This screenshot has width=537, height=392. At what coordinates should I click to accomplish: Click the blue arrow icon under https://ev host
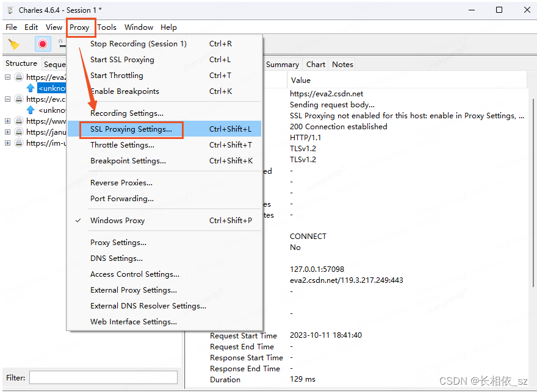point(31,110)
